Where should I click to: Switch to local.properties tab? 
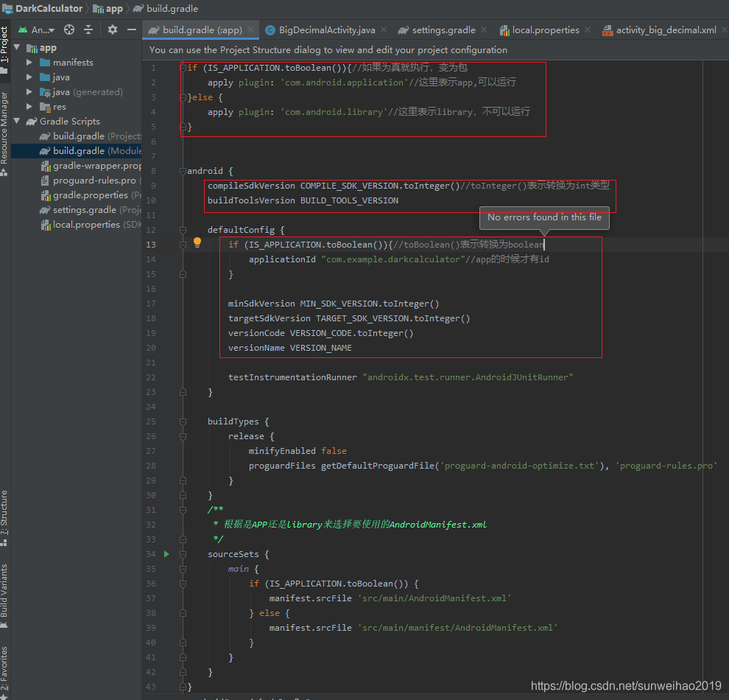[545, 29]
